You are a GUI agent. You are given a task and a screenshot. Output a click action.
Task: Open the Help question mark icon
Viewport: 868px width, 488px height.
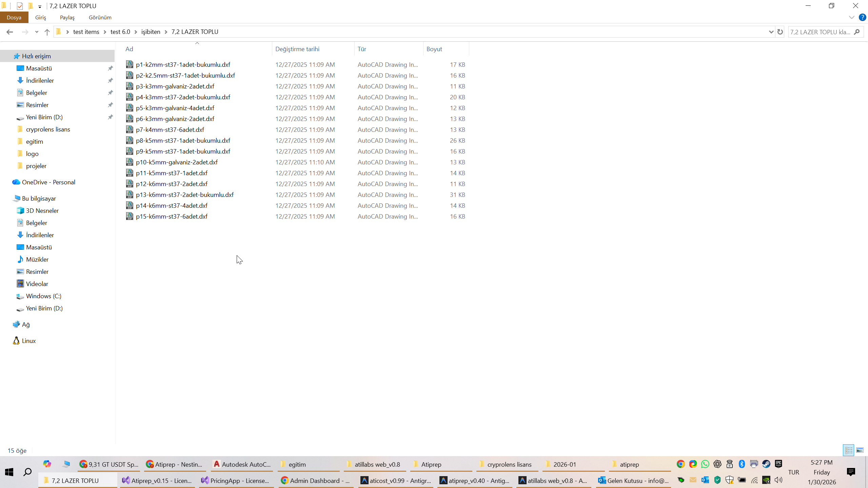coord(862,17)
